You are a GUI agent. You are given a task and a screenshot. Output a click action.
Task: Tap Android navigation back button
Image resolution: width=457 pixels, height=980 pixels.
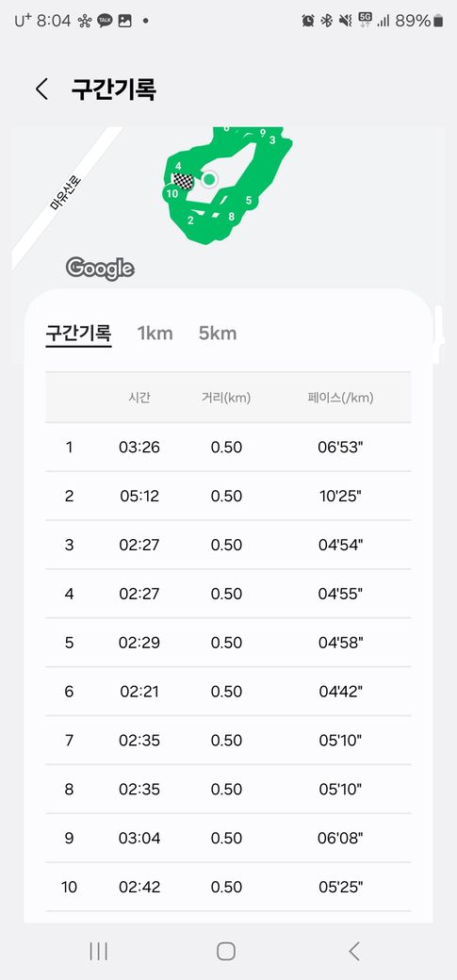[354, 951]
